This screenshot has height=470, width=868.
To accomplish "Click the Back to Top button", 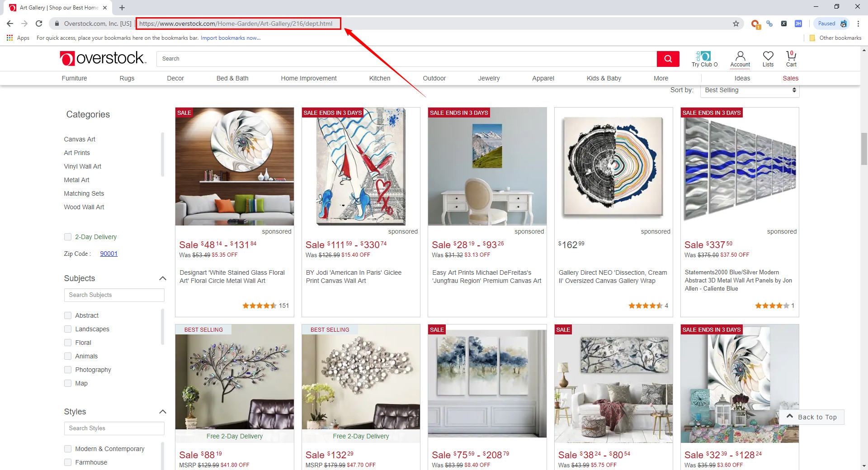I will [811, 417].
